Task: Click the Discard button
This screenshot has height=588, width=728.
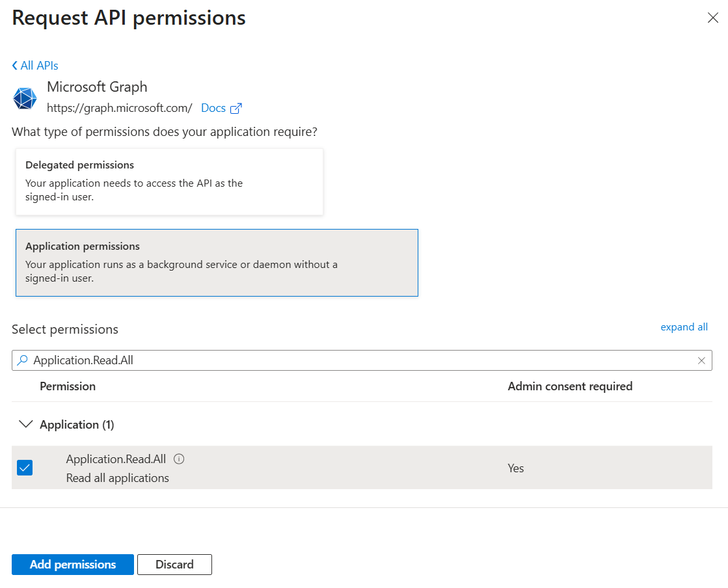Action: (x=174, y=565)
